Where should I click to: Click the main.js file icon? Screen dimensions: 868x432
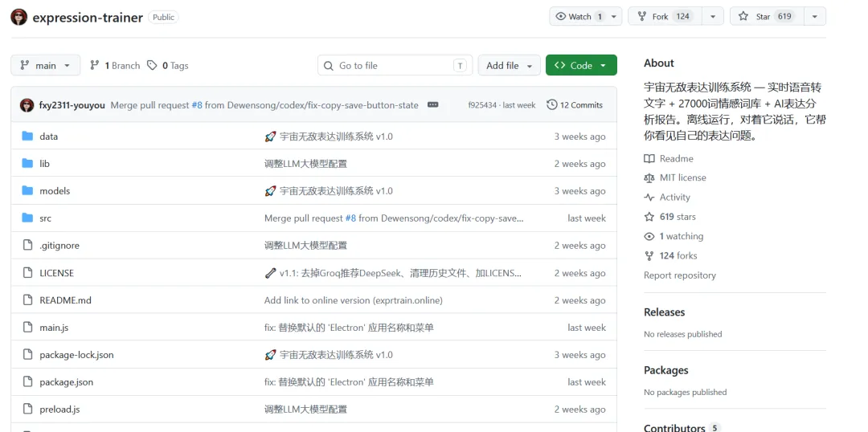pyautogui.click(x=27, y=328)
